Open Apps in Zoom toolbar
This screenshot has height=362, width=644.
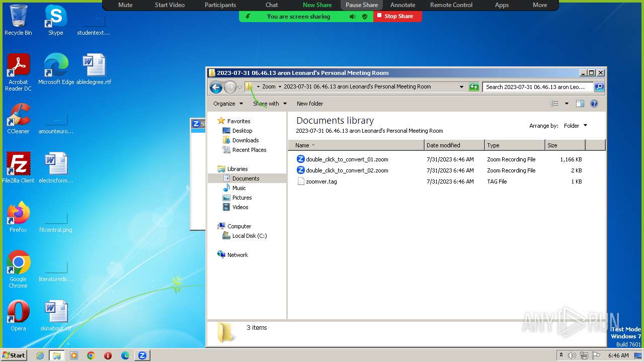[x=502, y=5]
